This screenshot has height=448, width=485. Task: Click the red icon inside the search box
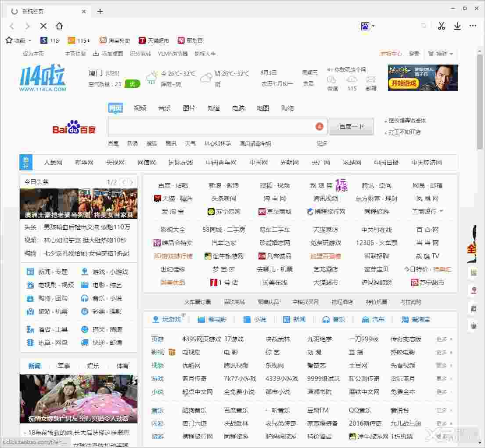(320, 126)
